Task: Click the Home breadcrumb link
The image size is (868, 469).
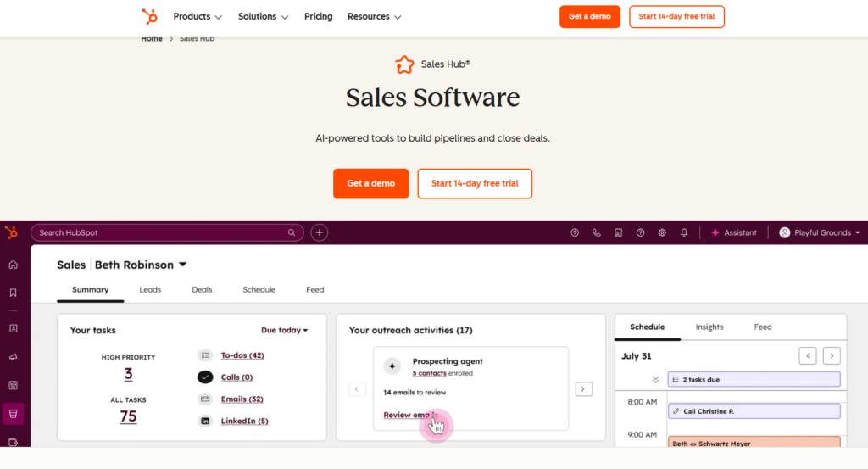Action: [152, 38]
